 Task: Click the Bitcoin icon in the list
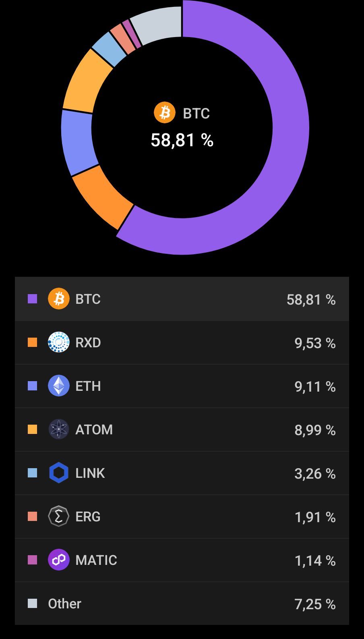(x=58, y=299)
